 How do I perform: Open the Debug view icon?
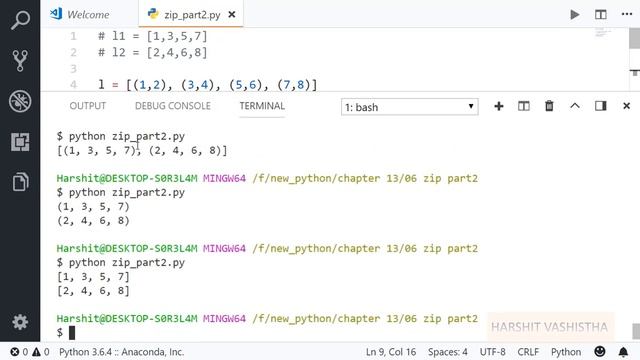(x=20, y=101)
